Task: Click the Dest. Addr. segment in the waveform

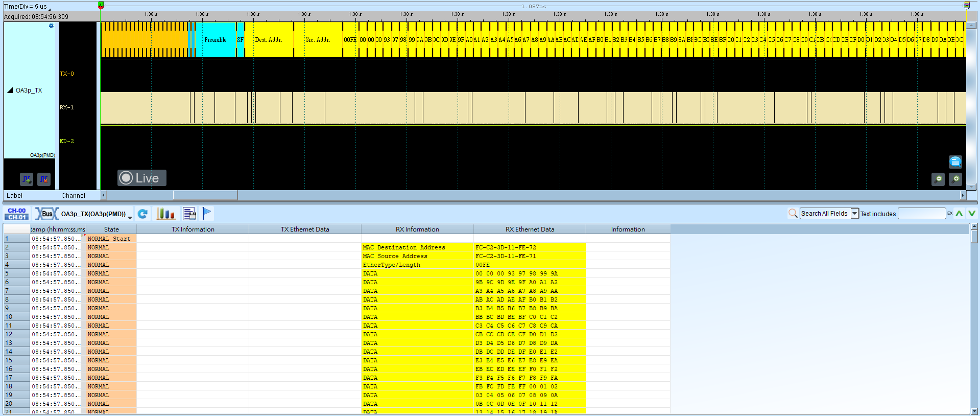Action: tap(269, 40)
